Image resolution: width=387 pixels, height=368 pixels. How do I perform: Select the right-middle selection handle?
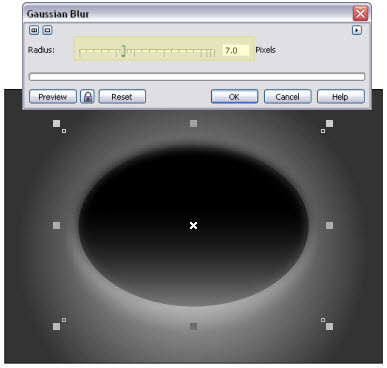point(329,226)
